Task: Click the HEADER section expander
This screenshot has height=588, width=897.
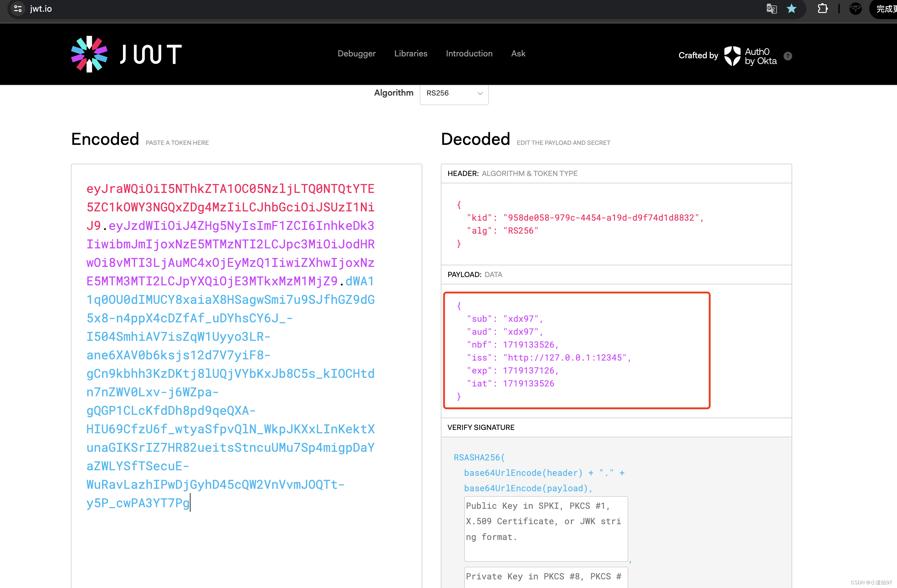Action: tap(617, 173)
